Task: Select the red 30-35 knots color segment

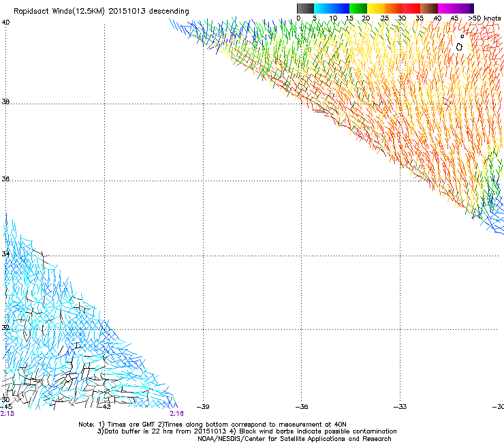Action: tap(411, 8)
